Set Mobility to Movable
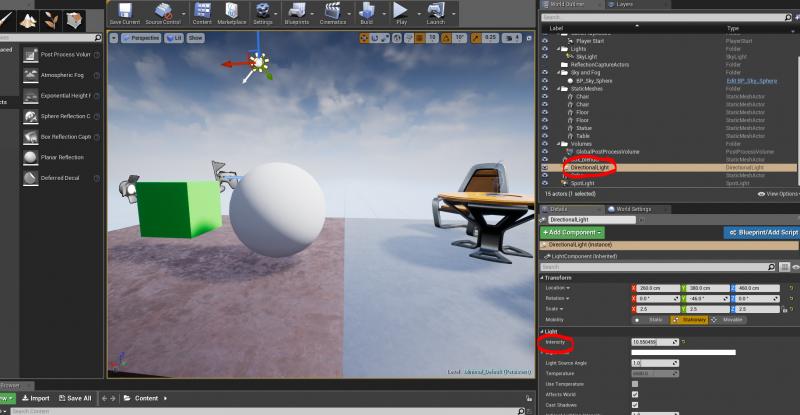This screenshot has height=415, width=800. click(728, 320)
